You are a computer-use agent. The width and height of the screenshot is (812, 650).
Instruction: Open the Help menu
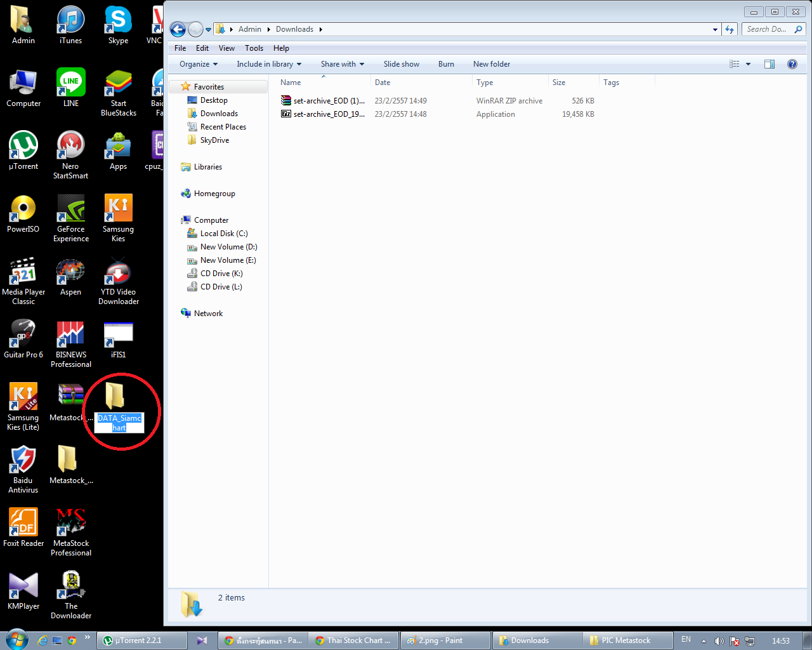pos(281,48)
